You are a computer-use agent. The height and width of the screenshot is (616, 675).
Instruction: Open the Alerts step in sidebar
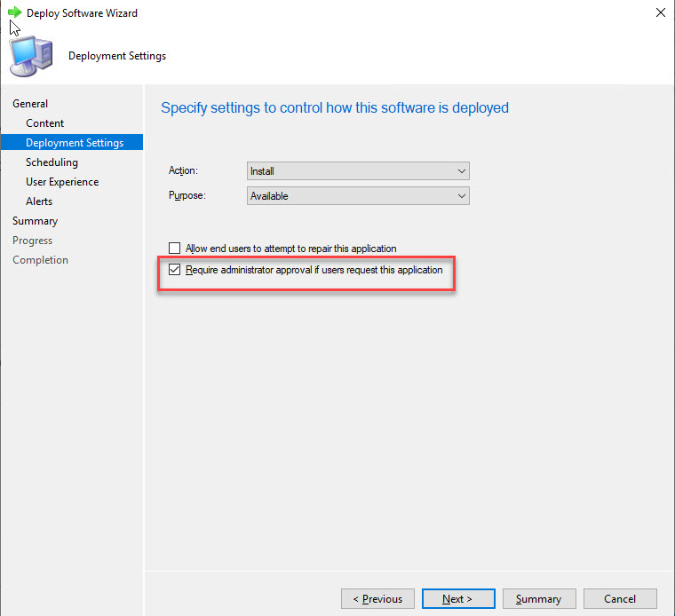tap(39, 201)
